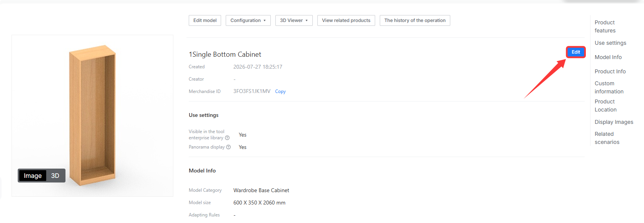The image size is (644, 223).
Task: Click the help icon beside enterprise library
Action: (x=227, y=138)
